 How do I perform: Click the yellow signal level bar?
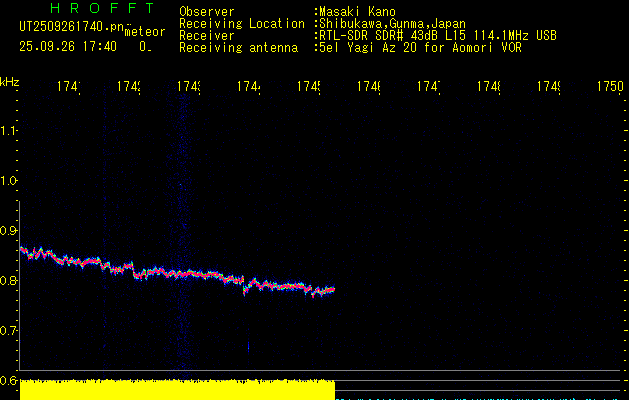tap(177, 390)
